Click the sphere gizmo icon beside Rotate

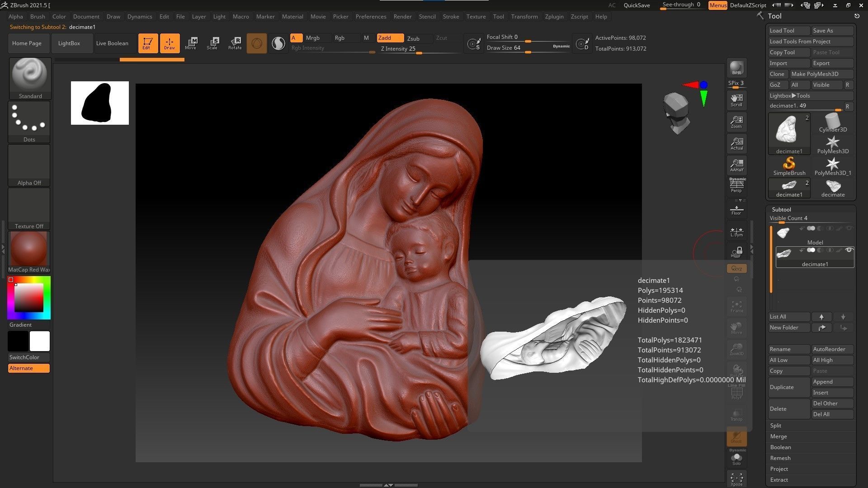[x=257, y=43]
